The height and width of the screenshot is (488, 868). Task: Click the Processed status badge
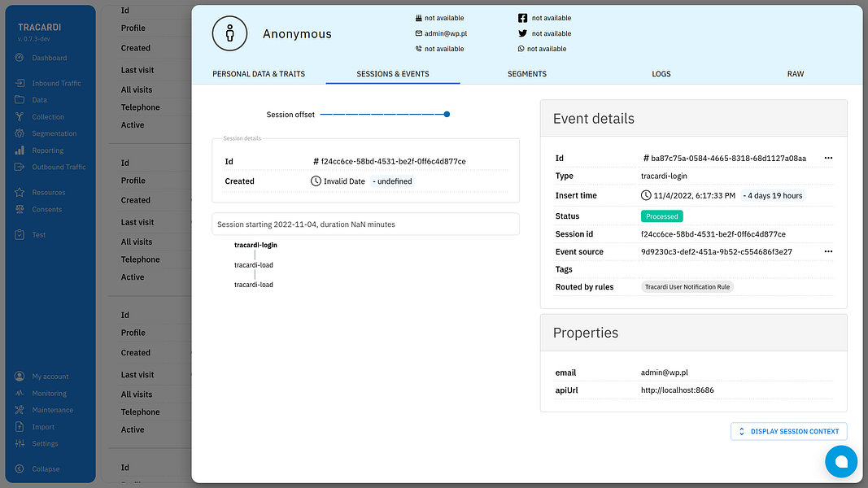pos(661,216)
